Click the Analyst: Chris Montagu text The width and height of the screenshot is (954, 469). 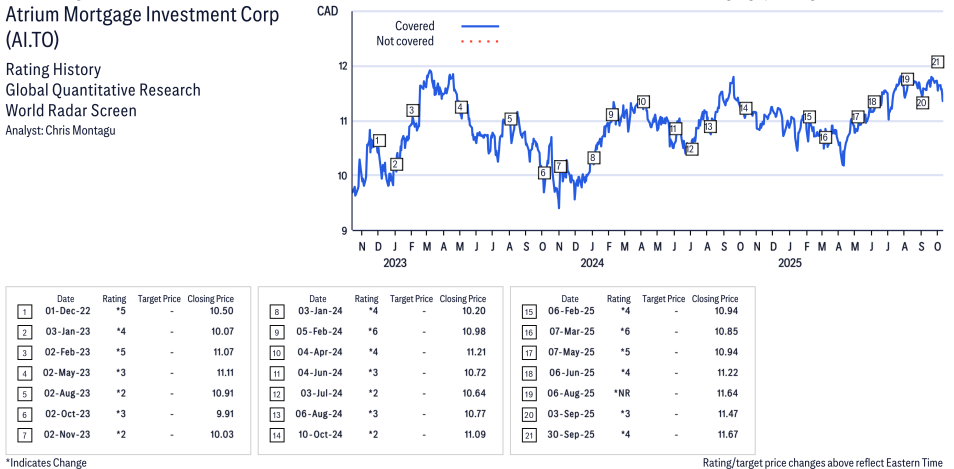pos(60,131)
